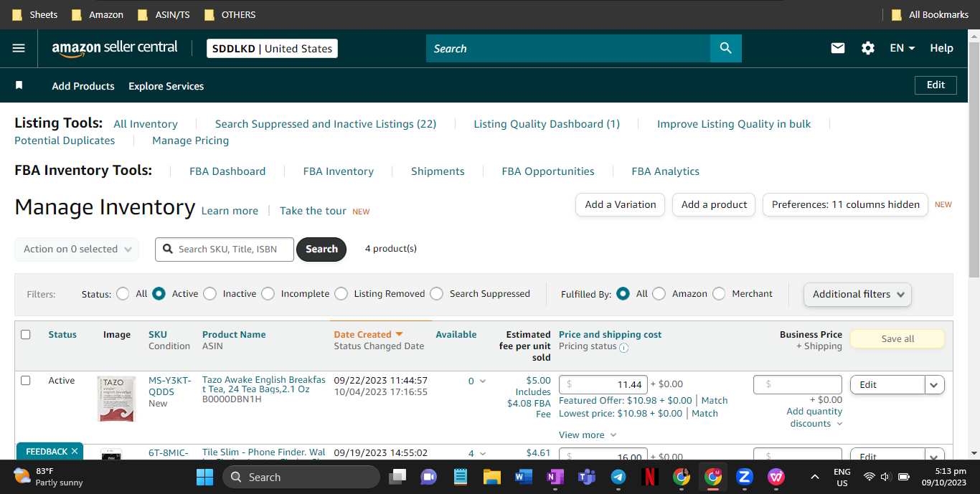Open Telegram from the taskbar
This screenshot has width=980, height=494.
tap(618, 477)
